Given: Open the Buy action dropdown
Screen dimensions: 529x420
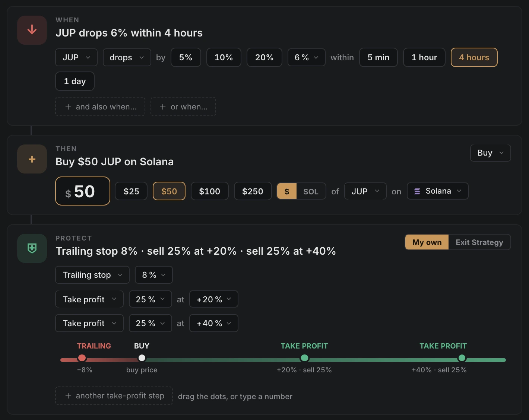Looking at the screenshot, I should (x=491, y=153).
